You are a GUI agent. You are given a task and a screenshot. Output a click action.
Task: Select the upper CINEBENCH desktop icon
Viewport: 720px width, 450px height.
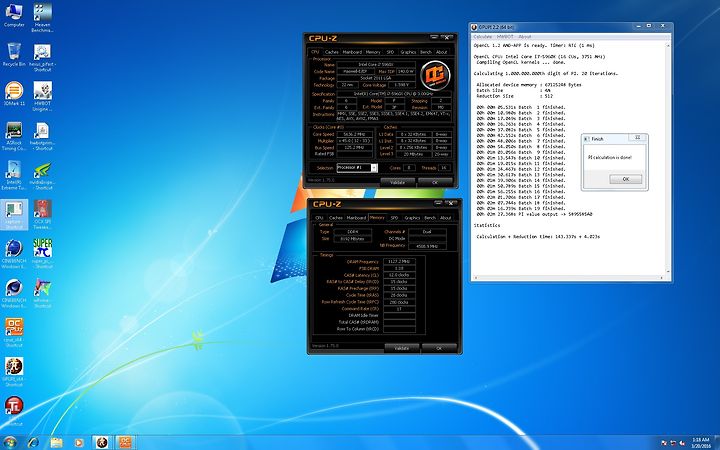(14, 253)
